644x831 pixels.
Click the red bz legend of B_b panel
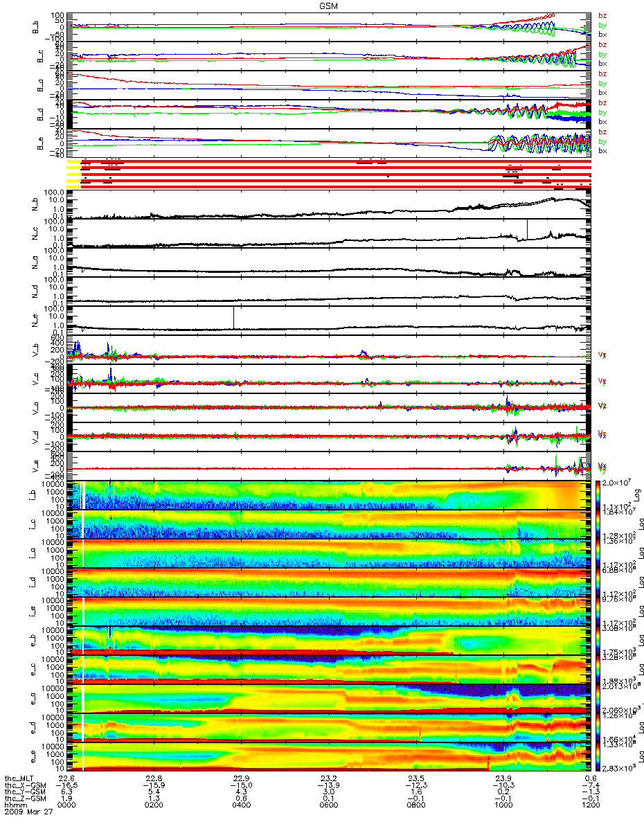(602, 15)
